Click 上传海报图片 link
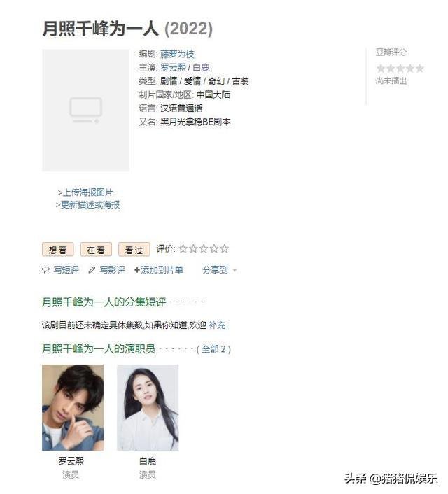 point(88,192)
